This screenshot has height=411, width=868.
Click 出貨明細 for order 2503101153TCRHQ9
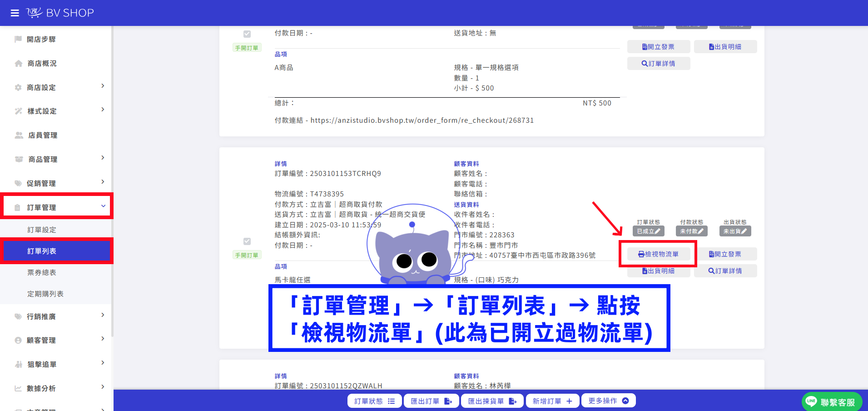tap(659, 271)
